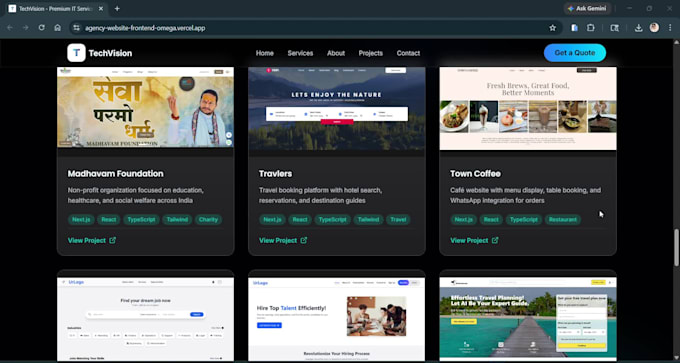Click the Tailwind tag on Madhavam Foundation
Image resolution: width=680 pixels, height=363 pixels.
point(177,219)
